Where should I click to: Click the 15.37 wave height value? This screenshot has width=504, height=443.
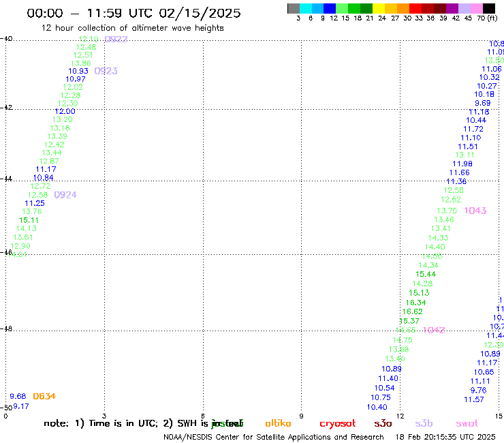pos(409,321)
